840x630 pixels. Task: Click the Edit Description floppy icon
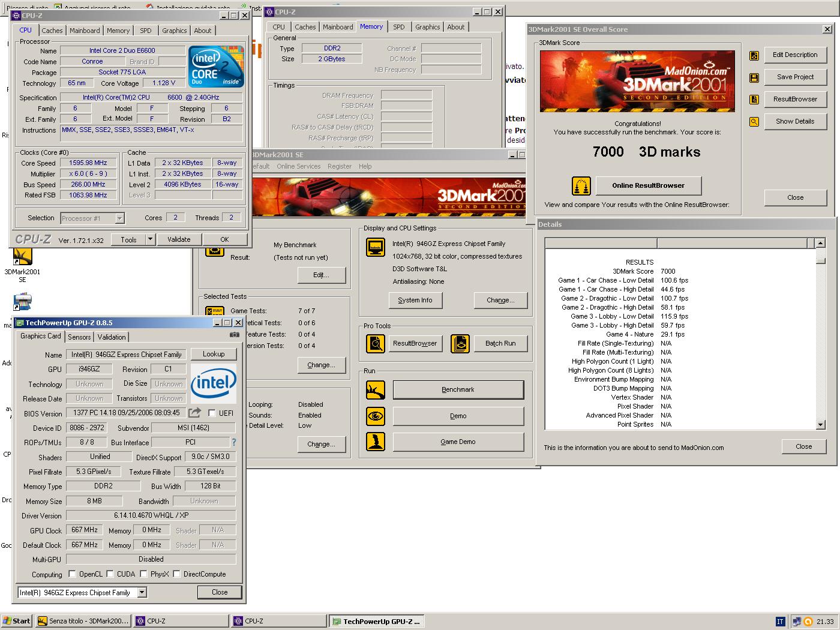click(x=754, y=55)
